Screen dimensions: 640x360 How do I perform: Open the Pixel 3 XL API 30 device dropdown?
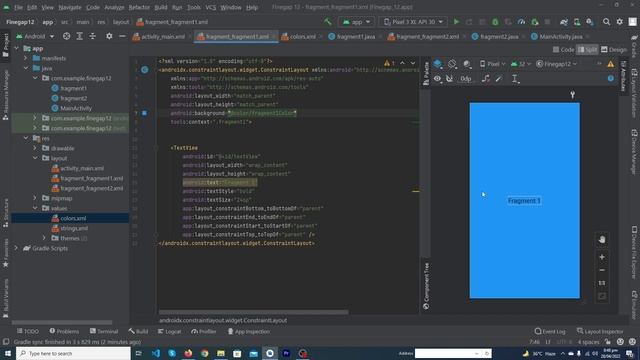(413, 22)
